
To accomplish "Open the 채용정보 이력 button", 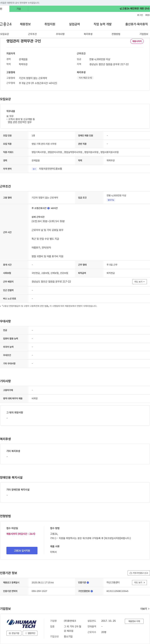I will [x=134, y=621].
